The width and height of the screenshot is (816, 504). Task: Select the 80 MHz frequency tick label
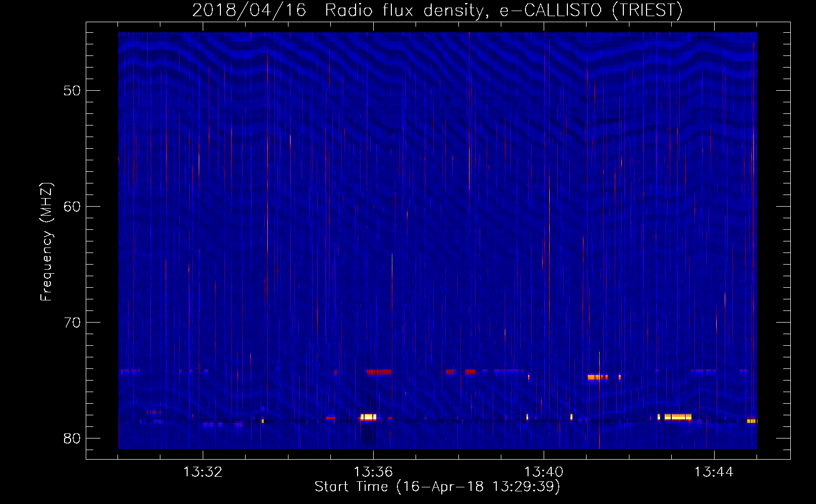coord(73,438)
